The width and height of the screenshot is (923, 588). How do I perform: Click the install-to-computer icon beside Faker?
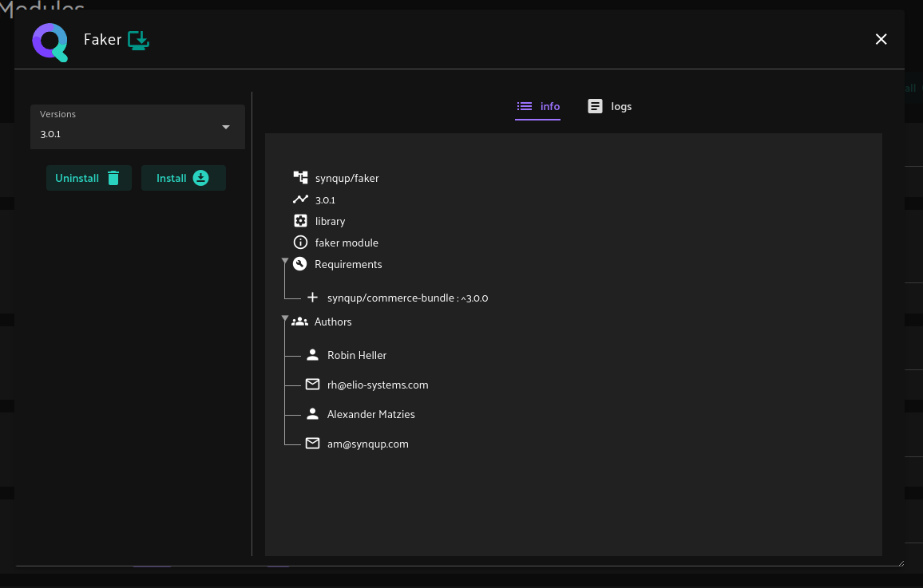[138, 40]
